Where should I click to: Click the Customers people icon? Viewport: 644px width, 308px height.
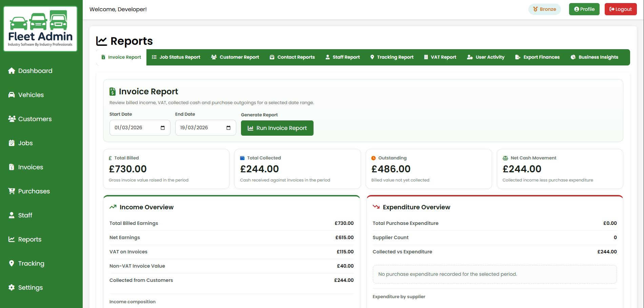[12, 119]
